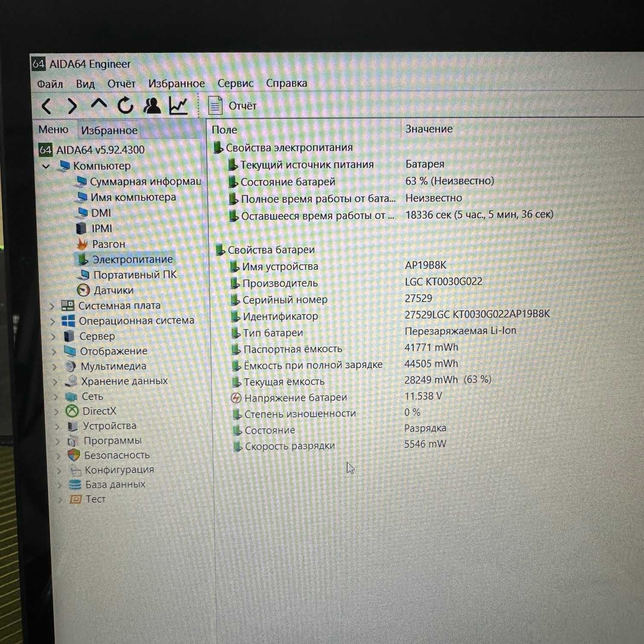Refresh the page with the circular arrow icon
The height and width of the screenshot is (644, 644).
click(x=126, y=105)
